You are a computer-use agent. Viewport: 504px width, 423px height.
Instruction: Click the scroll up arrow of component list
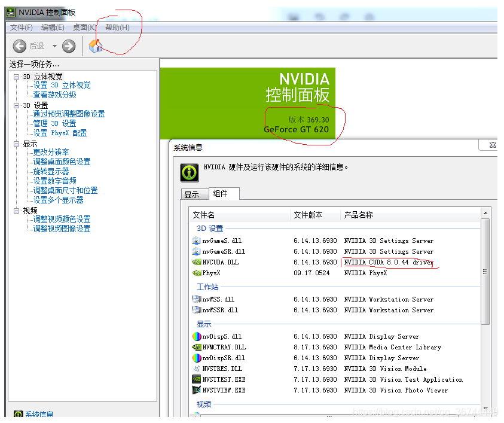tap(485, 213)
